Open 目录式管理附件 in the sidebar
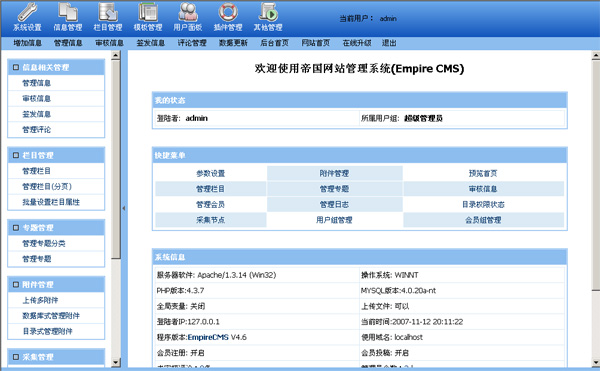Screen dimensions: 600x371 (47, 331)
